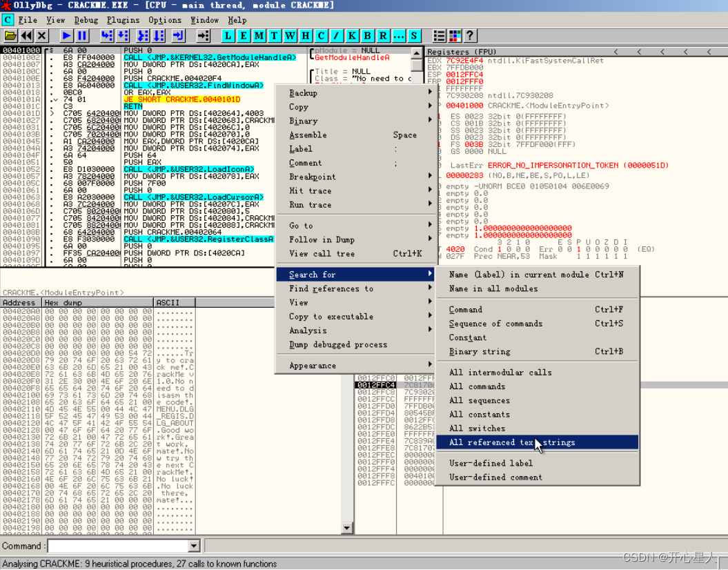Click the Command input field
Screen dimensions: 728x570
tap(119, 546)
